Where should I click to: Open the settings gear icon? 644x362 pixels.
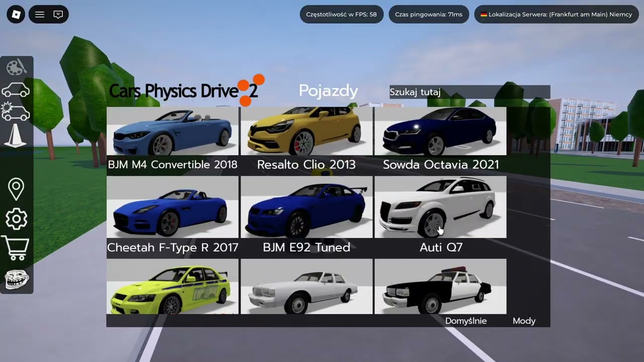tap(16, 219)
